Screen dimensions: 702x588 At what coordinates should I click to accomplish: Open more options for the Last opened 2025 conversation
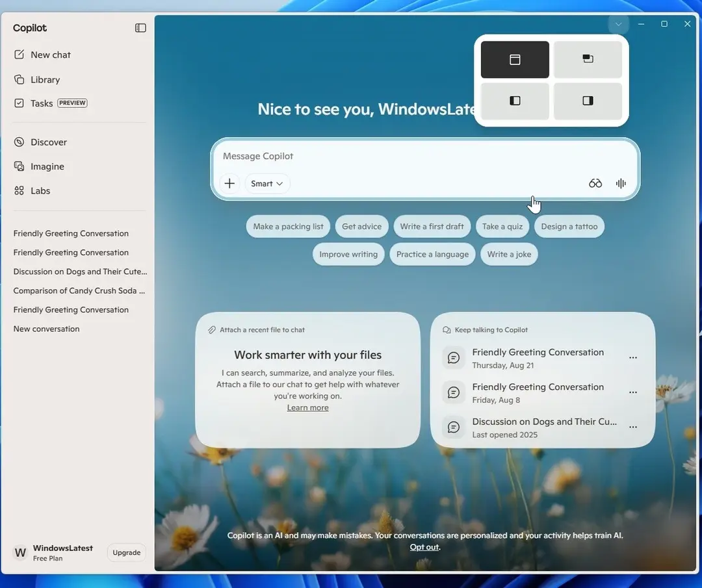632,427
